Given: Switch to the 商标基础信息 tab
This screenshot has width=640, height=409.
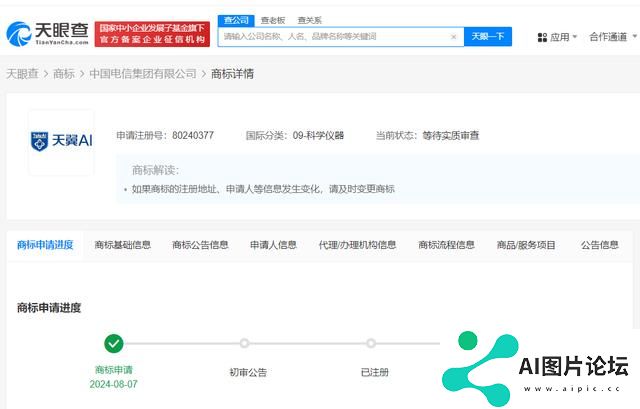Looking at the screenshot, I should pos(122,245).
